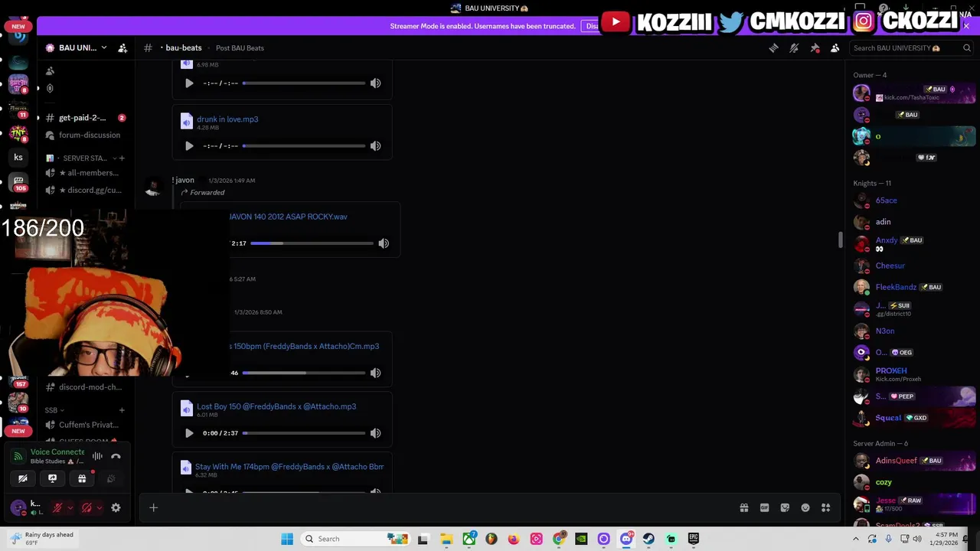Play the Lost Boy 150 audio
The width and height of the screenshot is (980, 551).
[x=189, y=433]
